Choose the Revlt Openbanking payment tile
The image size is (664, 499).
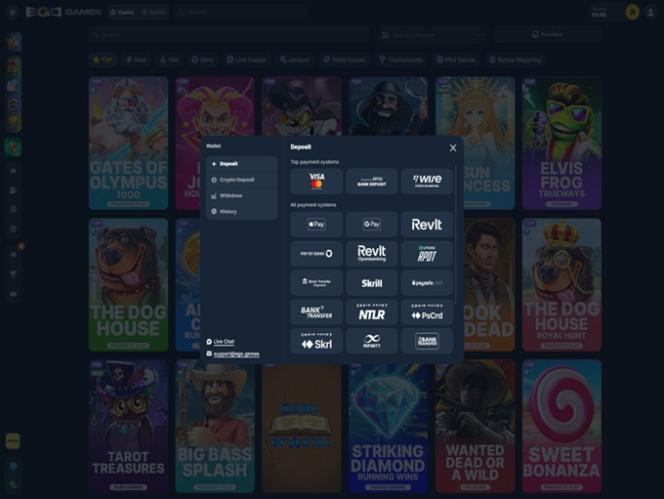pyautogui.click(x=371, y=253)
